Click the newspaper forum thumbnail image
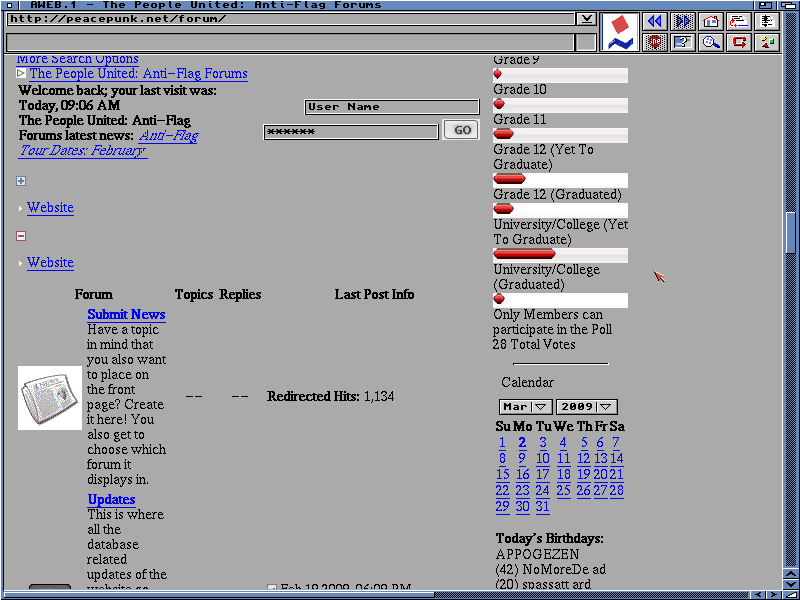Viewport: 800px width, 600px height. coord(50,397)
